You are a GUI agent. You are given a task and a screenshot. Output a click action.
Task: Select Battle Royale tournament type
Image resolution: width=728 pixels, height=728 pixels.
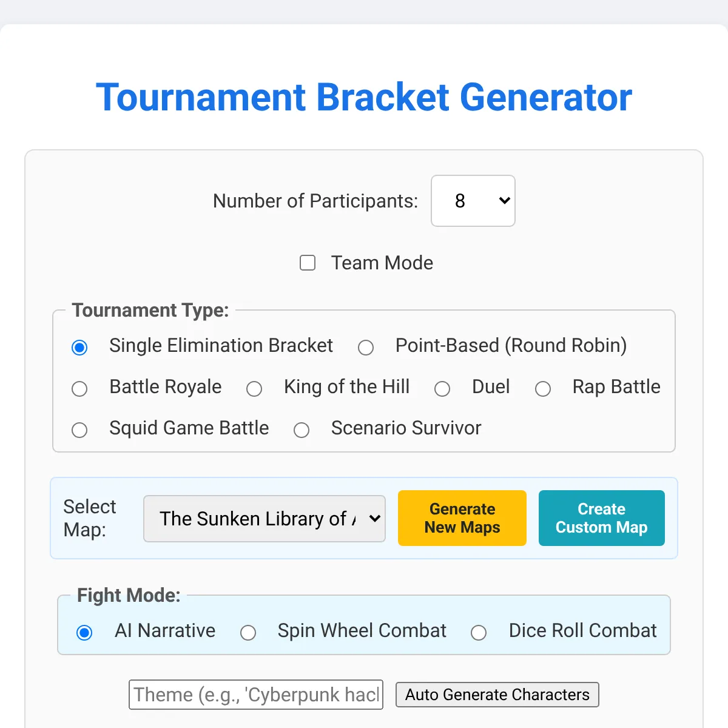point(79,389)
